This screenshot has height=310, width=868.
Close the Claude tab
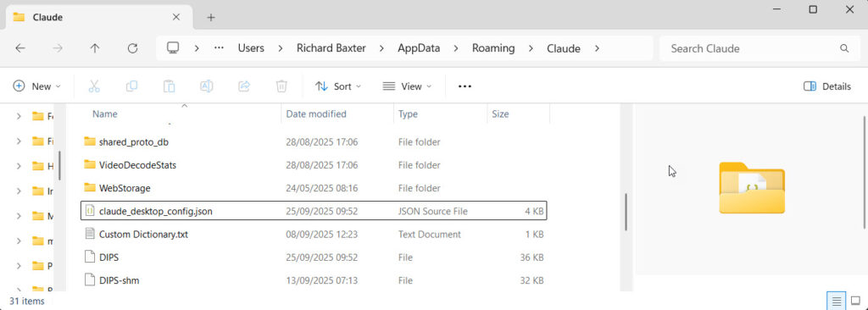(x=176, y=17)
